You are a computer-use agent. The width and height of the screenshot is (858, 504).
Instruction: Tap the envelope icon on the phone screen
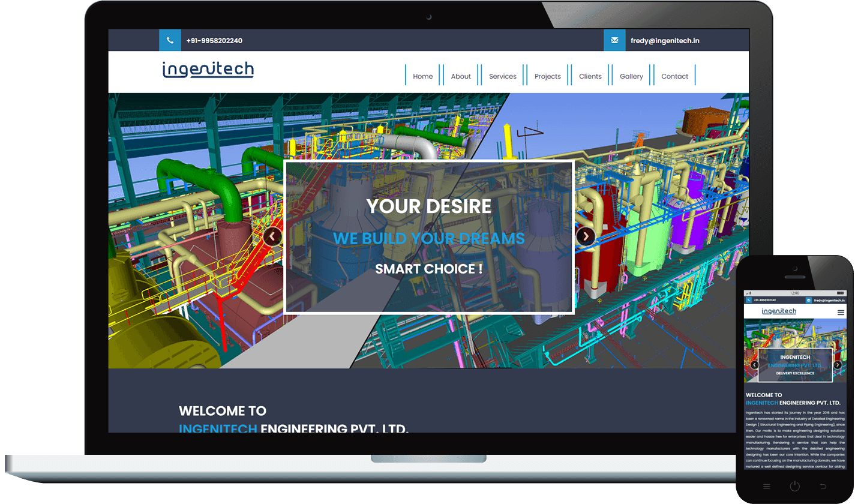(x=809, y=300)
